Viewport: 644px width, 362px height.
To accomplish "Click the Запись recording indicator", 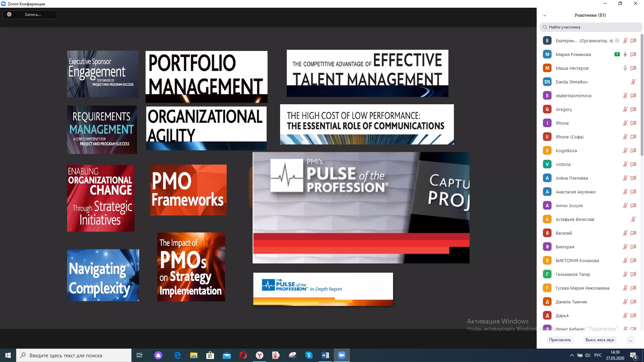I will (x=30, y=14).
